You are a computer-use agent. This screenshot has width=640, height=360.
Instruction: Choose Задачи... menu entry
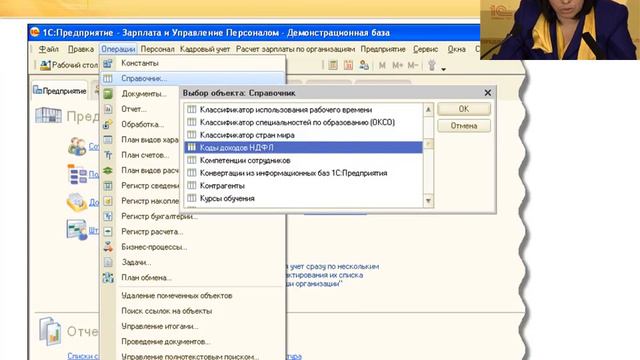click(x=136, y=262)
